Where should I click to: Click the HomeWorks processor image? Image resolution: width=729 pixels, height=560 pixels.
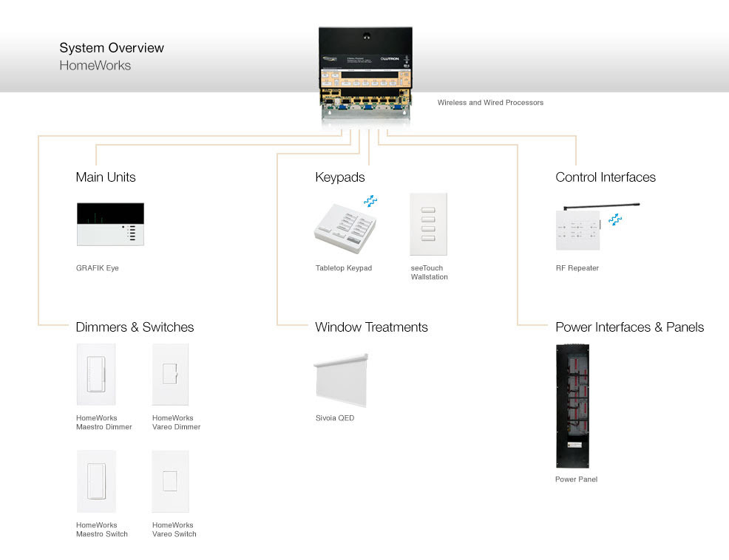[365, 73]
